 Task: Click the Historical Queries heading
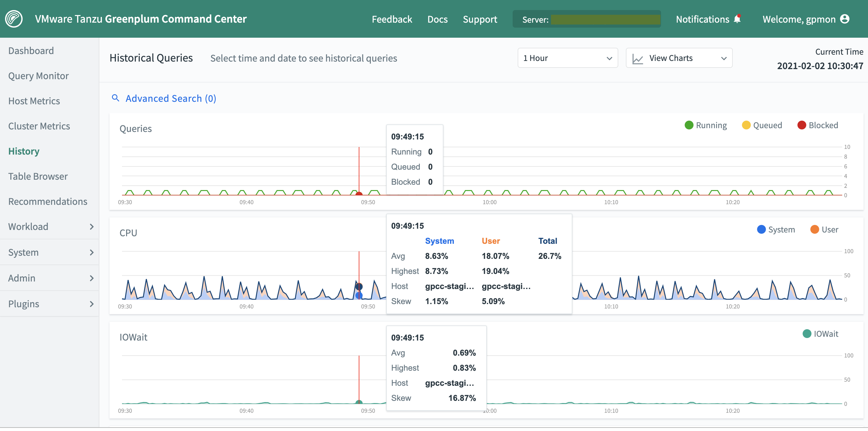(x=151, y=58)
